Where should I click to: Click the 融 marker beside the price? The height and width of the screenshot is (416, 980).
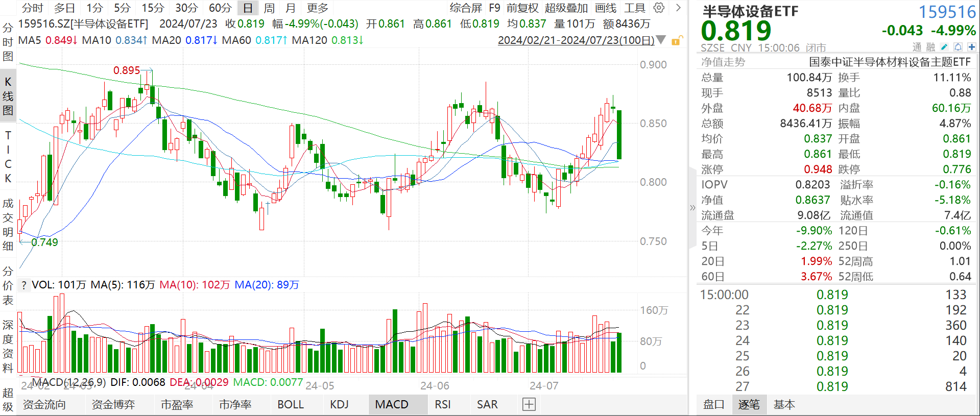click(x=930, y=47)
